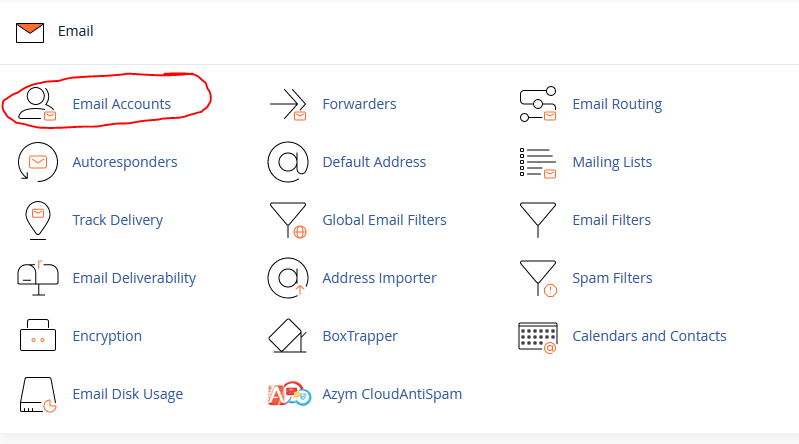Viewport: 799px width, 444px height.
Task: Click the Encryption lock icon
Action: click(38, 336)
